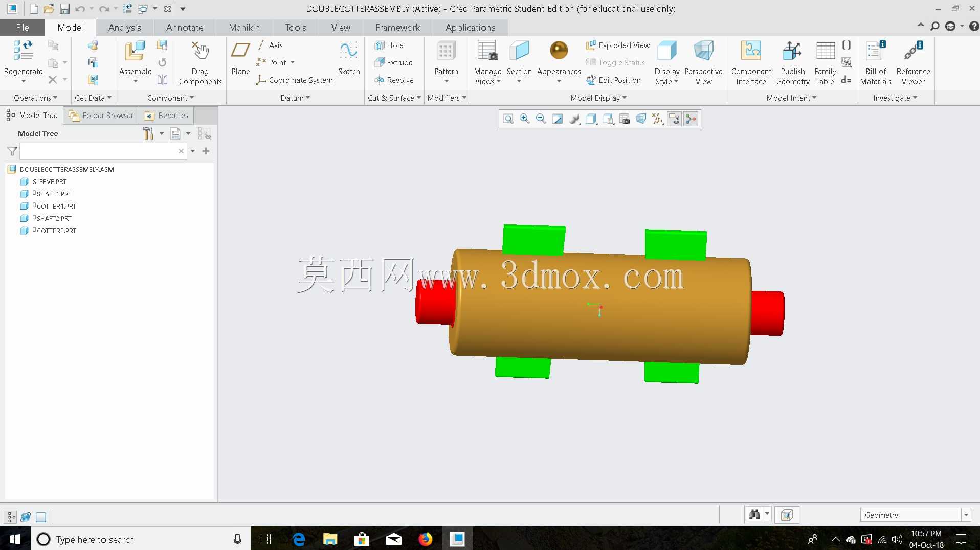Image resolution: width=980 pixels, height=550 pixels.
Task: Create a new file from quick access toolbar
Action: [x=34, y=9]
